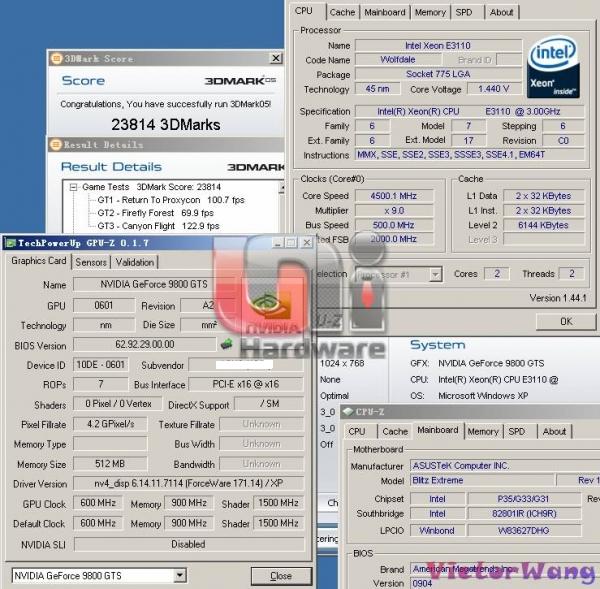Click the Memory Size value 512 MB
The width and height of the screenshot is (600, 589).
[x=110, y=464]
